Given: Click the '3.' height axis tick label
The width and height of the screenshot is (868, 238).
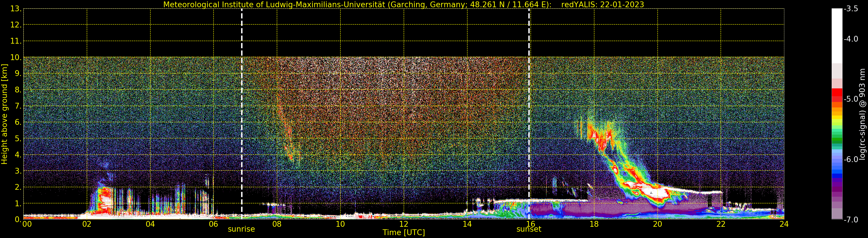Looking at the screenshot, I should coord(18,171).
